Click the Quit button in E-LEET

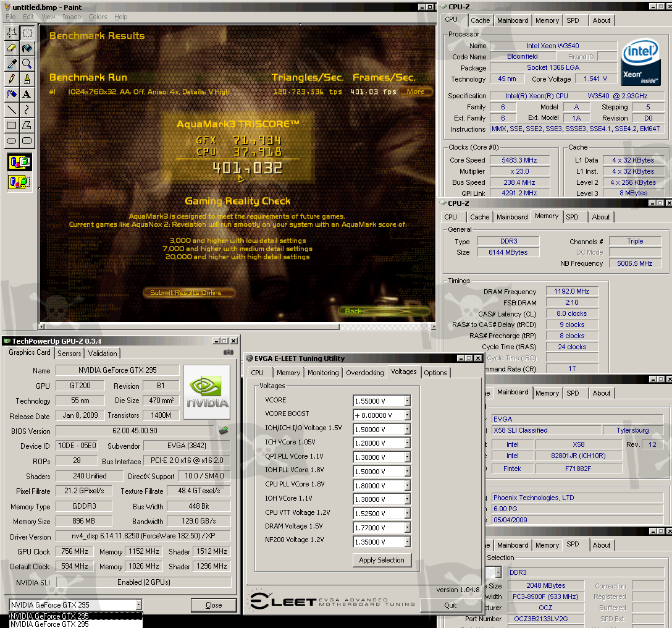[x=450, y=605]
